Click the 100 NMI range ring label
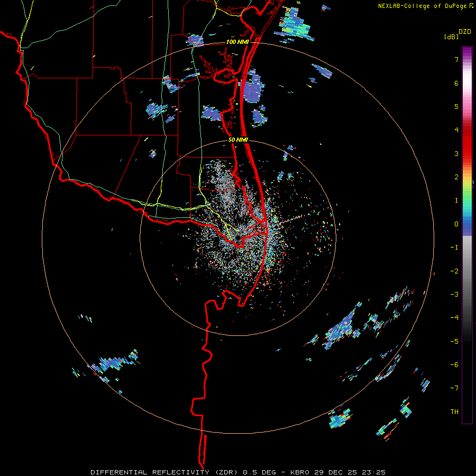476x476 pixels. click(x=237, y=42)
